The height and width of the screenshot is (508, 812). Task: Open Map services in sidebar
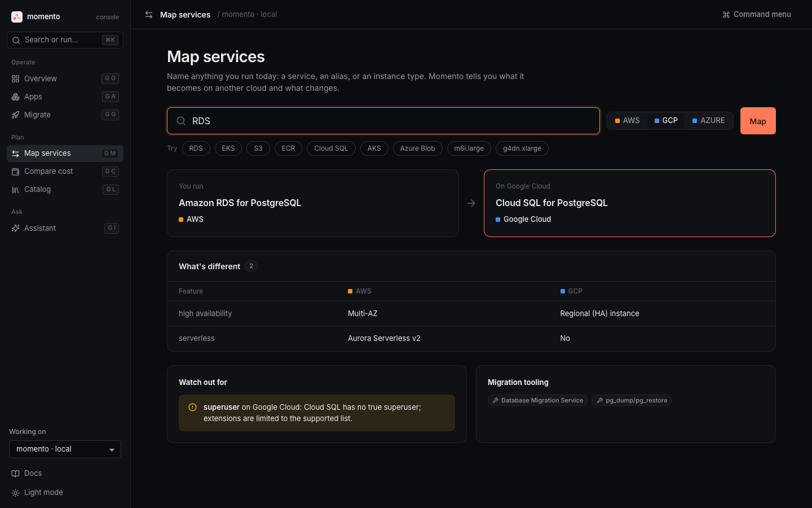click(x=65, y=154)
